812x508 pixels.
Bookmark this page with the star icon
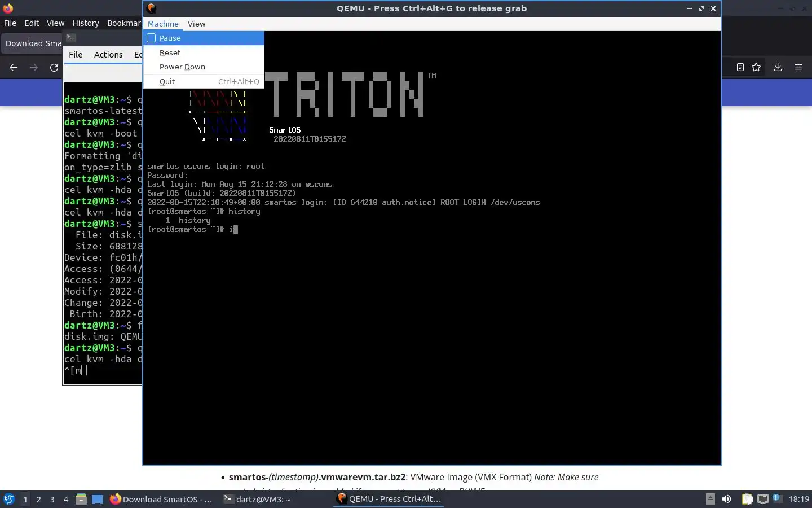point(756,67)
